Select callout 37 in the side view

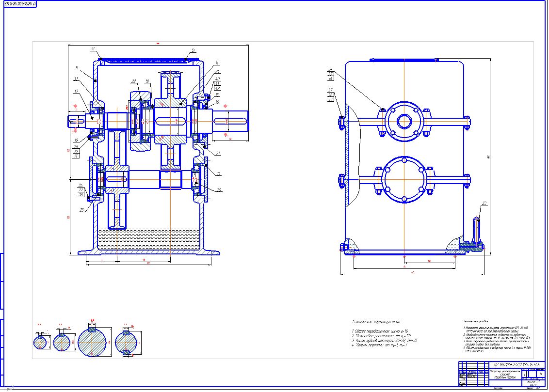330,90
